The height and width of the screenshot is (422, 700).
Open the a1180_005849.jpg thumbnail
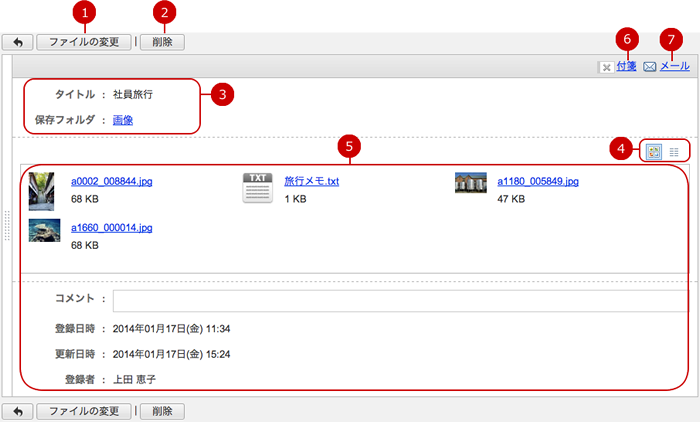click(471, 183)
